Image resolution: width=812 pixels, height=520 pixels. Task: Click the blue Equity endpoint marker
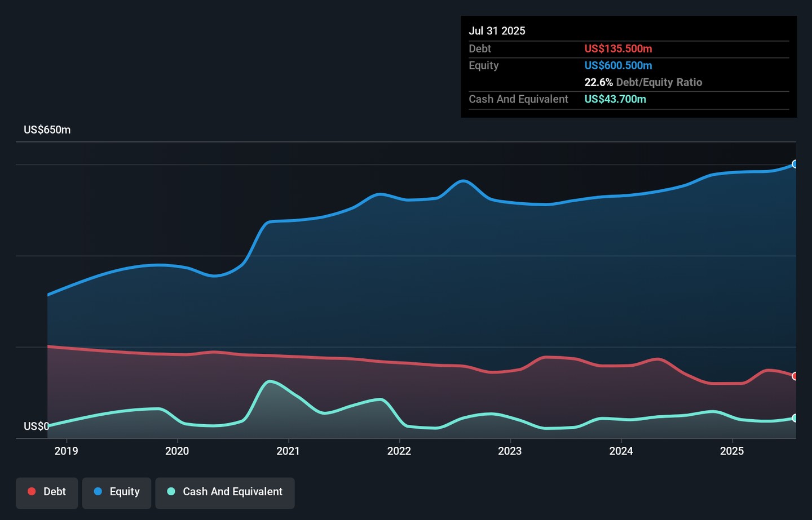[795, 164]
